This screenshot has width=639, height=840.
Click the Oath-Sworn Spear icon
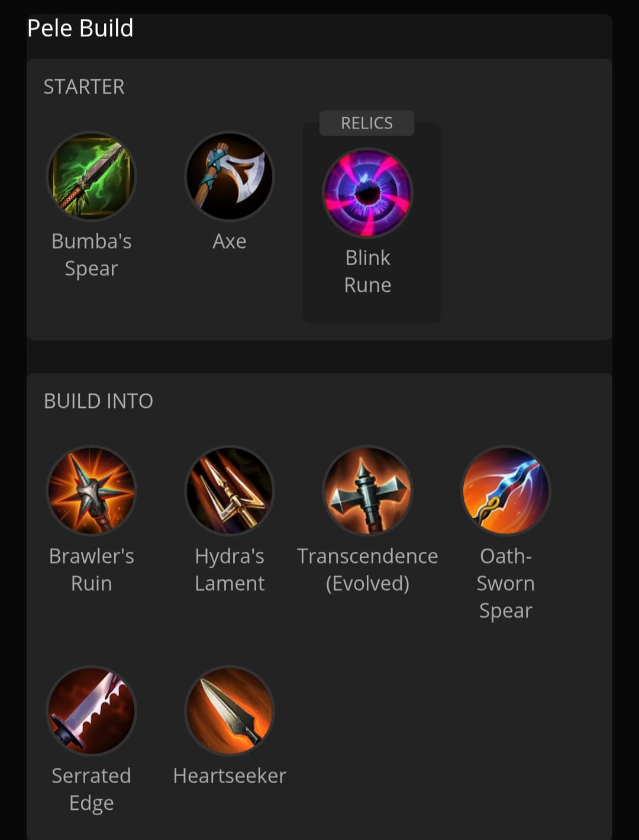click(506, 491)
